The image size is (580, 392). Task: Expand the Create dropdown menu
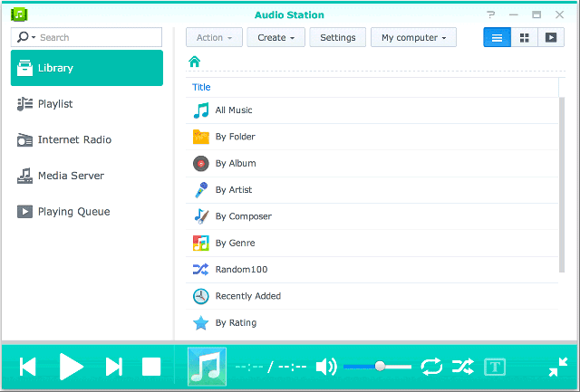point(275,37)
